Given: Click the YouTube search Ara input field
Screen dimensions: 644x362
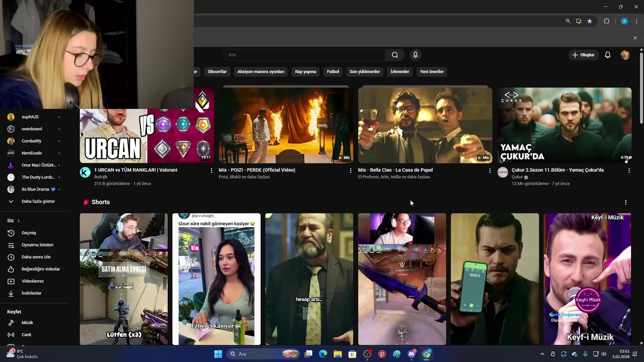Looking at the screenshot, I should pyautogui.click(x=304, y=55).
